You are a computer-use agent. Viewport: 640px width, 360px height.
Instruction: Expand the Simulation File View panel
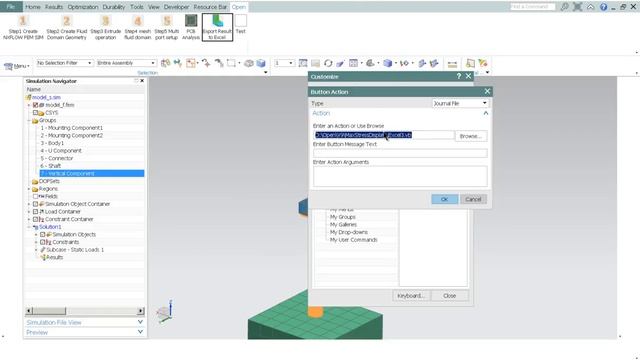pyautogui.click(x=140, y=322)
